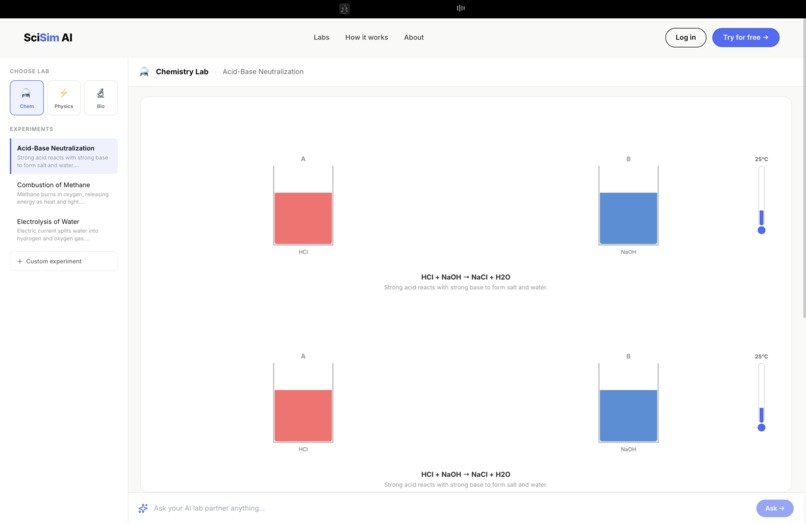Select the Physics lab icon
806x524 pixels.
click(x=64, y=98)
